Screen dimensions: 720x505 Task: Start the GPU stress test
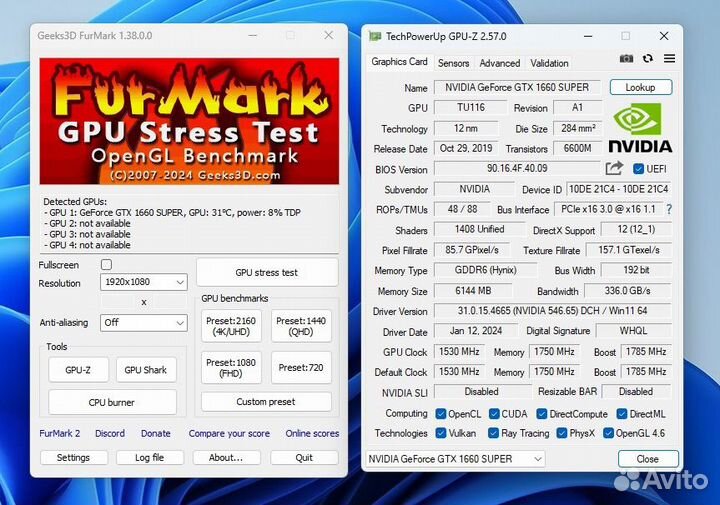(x=267, y=272)
